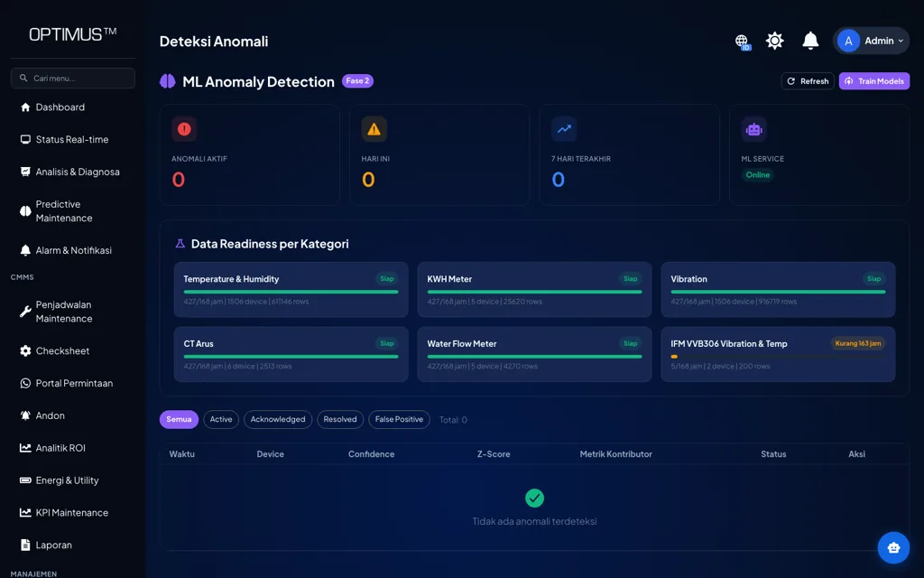Click the Water Flow Meter card title
Viewport: 924px width, 578px height.
(462, 344)
